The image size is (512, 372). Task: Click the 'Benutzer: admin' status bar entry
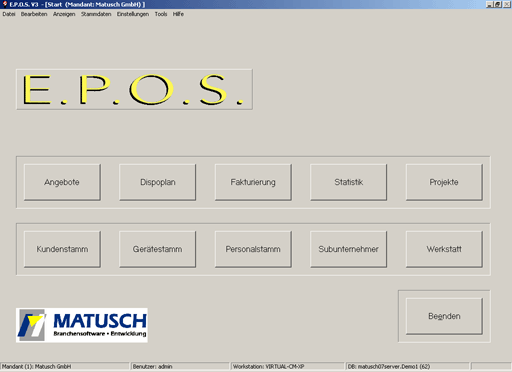tap(180, 366)
